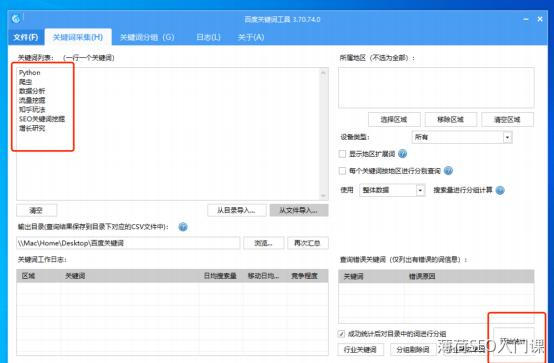The height and width of the screenshot is (363, 554).
Task: Open help icon after 搜索量进行分组计算
Action: [x=500, y=190]
